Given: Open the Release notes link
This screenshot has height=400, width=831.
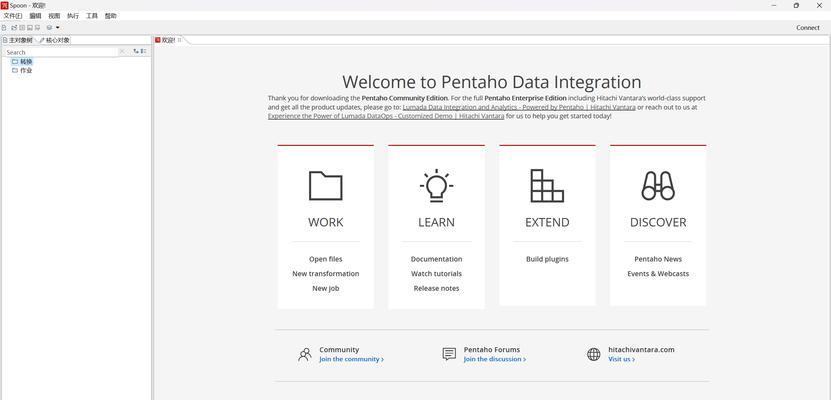Looking at the screenshot, I should pos(436,288).
